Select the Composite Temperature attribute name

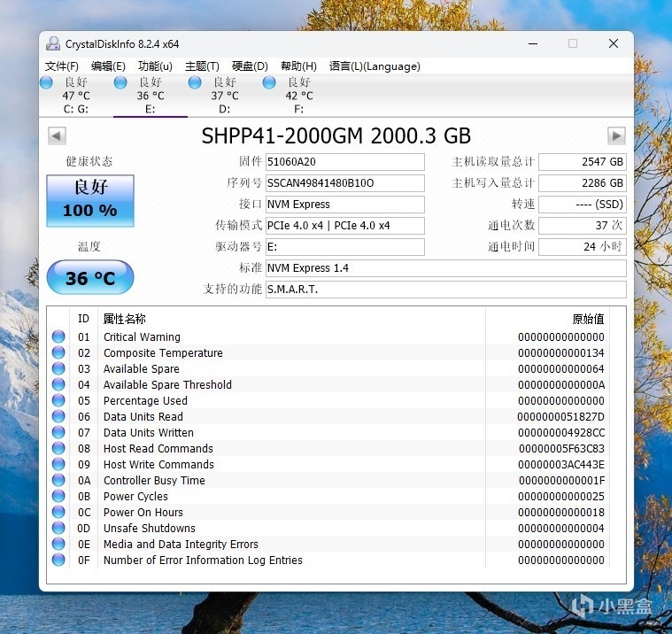pyautogui.click(x=163, y=352)
